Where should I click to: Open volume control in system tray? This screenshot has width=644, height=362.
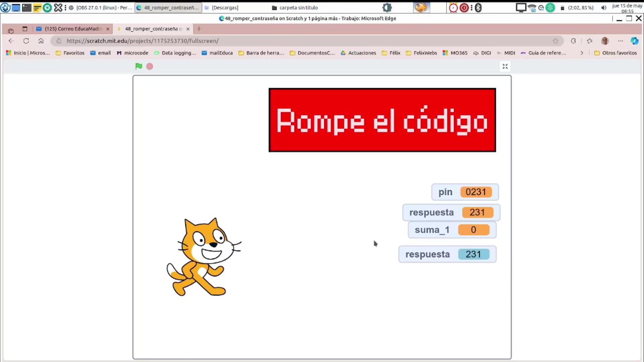click(x=603, y=8)
